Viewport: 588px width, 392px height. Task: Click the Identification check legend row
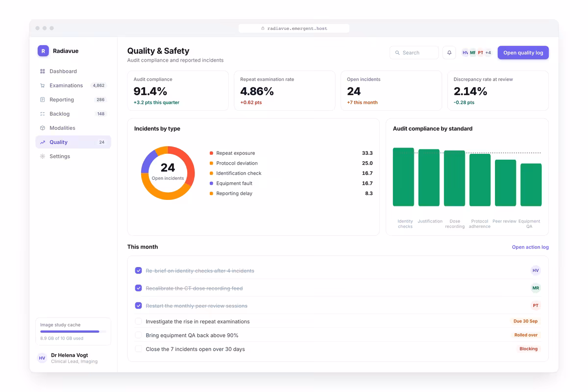click(291, 173)
